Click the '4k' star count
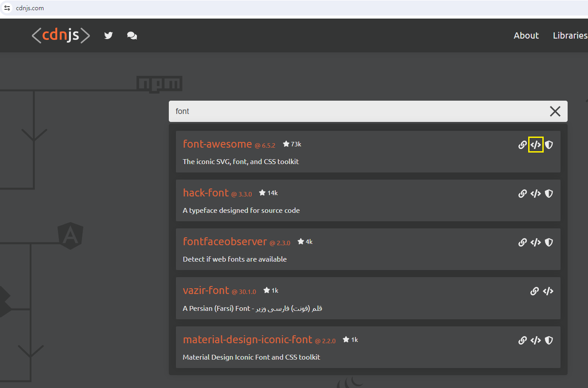 tap(309, 242)
